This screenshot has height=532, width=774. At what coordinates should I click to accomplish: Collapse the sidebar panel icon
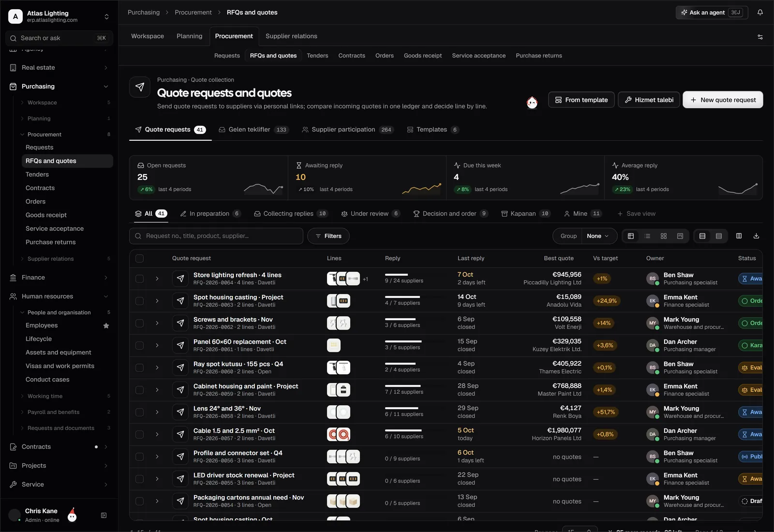coord(104,516)
